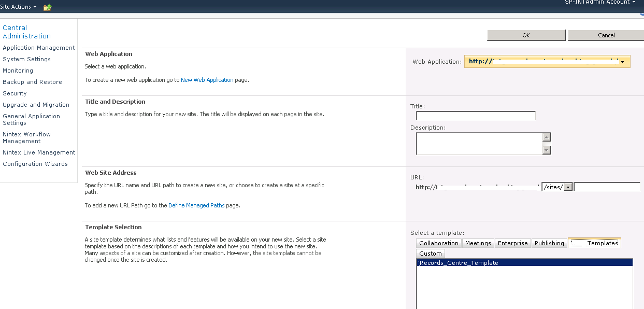Switch to the Publishing template tab
644x309 pixels.
pos(549,243)
